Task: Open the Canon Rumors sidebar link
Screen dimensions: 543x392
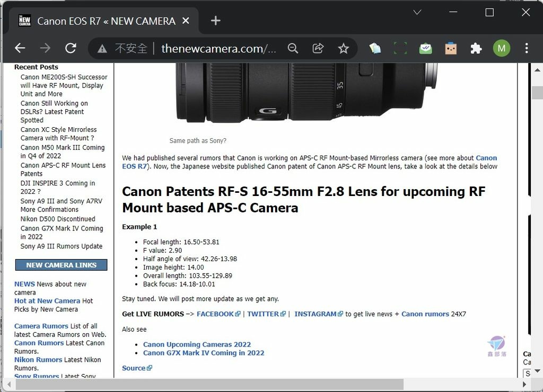Action: [x=39, y=343]
